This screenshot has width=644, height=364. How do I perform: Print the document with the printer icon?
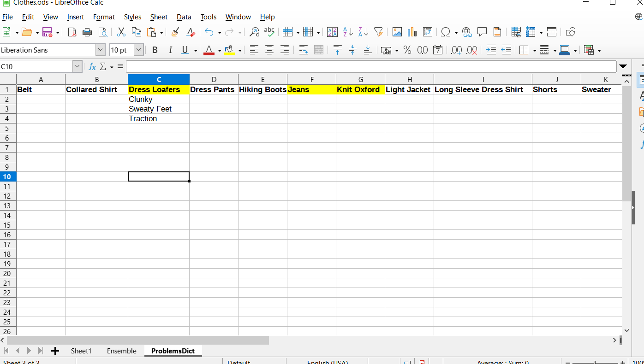click(87, 32)
